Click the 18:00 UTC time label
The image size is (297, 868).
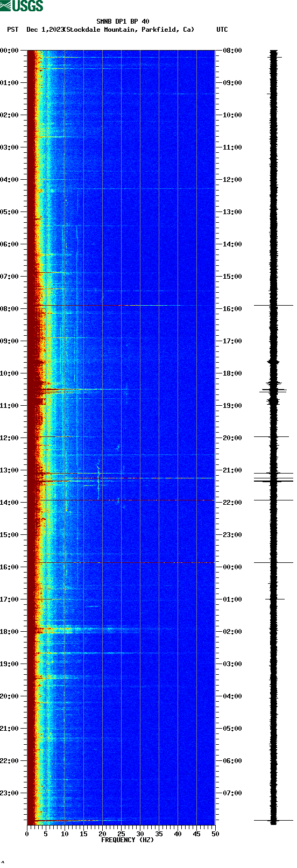pyautogui.click(x=232, y=373)
